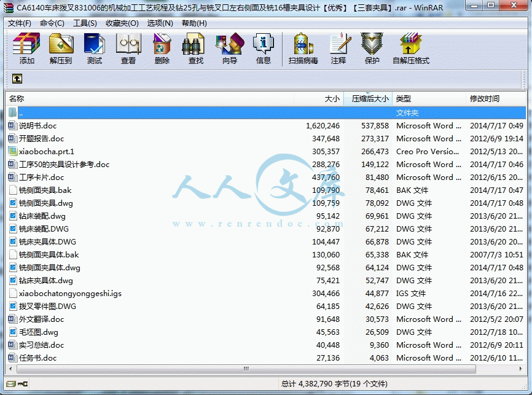Viewport: 532px width, 395px height.
Task: Open the 文件(F) menu
Action: pos(19,23)
